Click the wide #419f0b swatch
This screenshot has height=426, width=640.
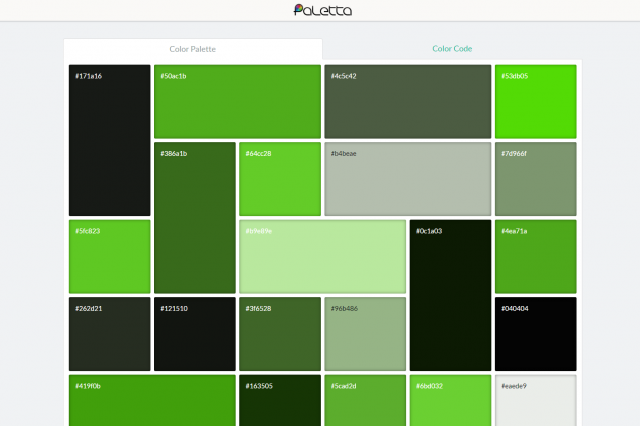(152, 401)
